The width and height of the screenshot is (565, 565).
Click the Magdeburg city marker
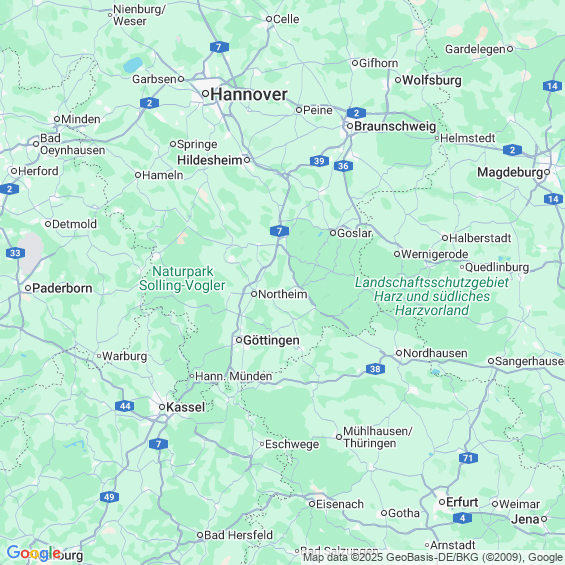[547, 172]
